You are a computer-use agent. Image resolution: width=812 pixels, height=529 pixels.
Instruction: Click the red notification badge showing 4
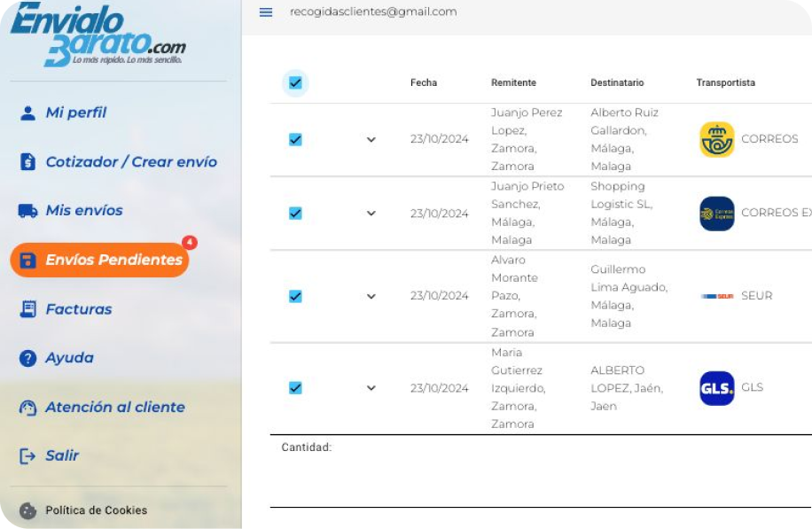click(x=189, y=242)
